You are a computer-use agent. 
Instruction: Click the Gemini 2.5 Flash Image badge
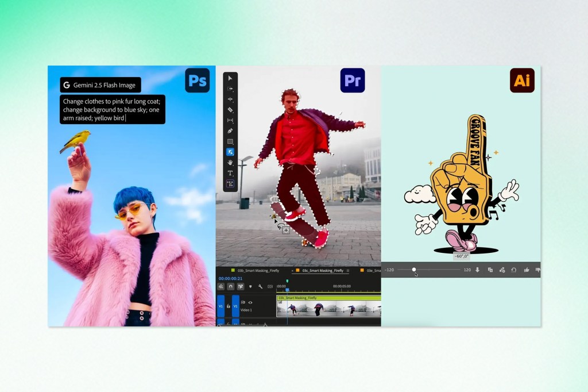(100, 84)
